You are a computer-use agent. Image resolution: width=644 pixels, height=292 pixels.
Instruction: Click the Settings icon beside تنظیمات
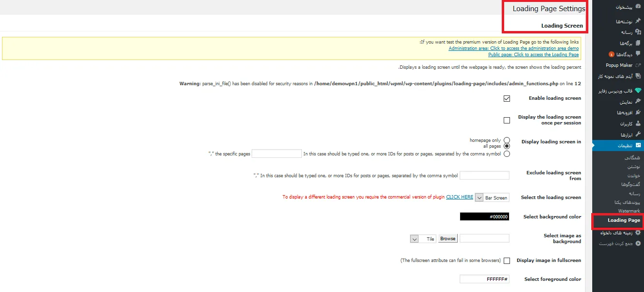[x=638, y=145]
